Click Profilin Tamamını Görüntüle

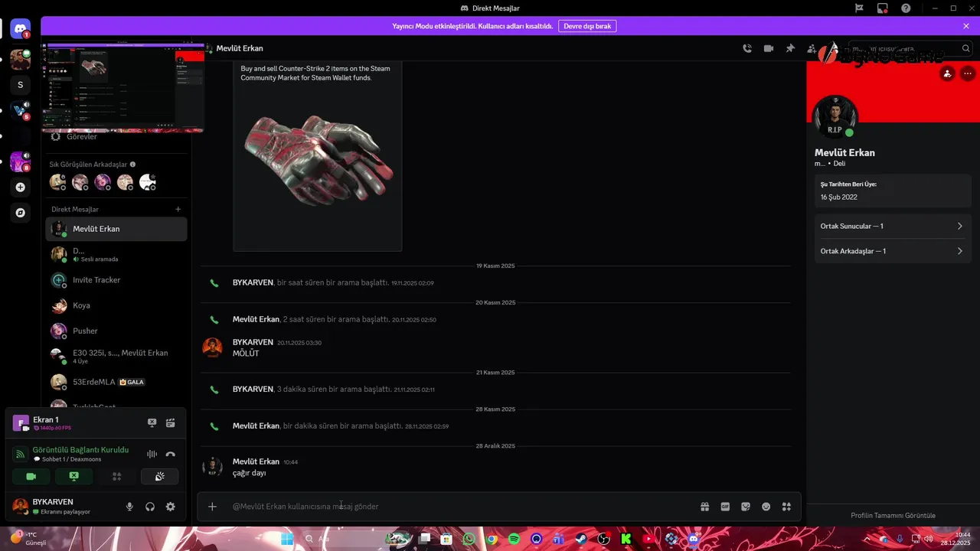coord(893,515)
